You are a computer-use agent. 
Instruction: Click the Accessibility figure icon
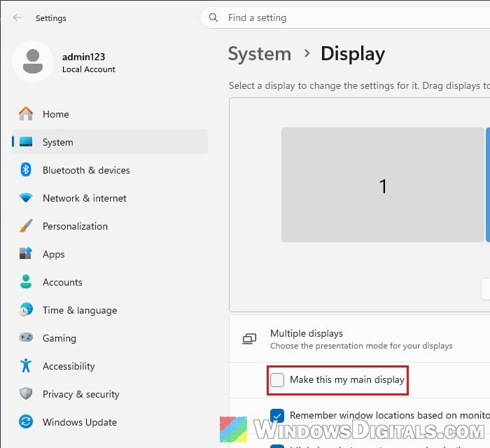click(26, 365)
